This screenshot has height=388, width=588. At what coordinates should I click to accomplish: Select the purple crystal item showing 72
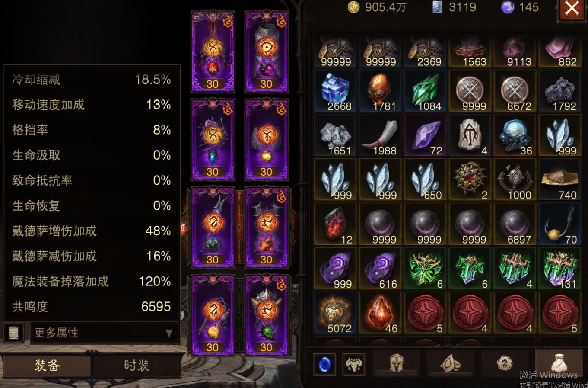click(x=425, y=136)
